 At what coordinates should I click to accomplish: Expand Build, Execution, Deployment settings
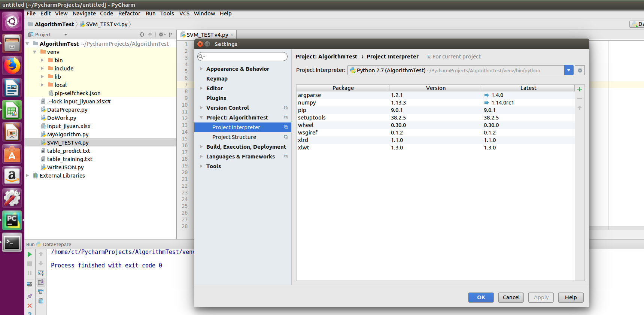coord(201,147)
